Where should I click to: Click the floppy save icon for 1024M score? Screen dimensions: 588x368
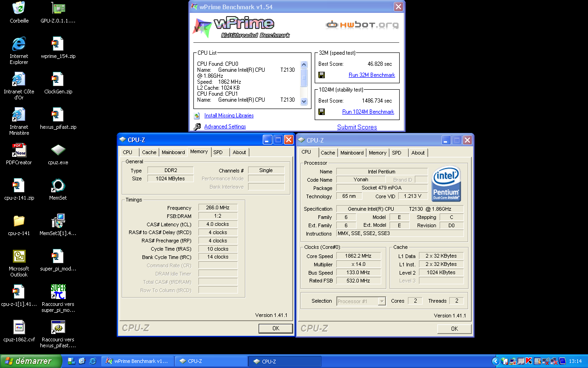322,112
